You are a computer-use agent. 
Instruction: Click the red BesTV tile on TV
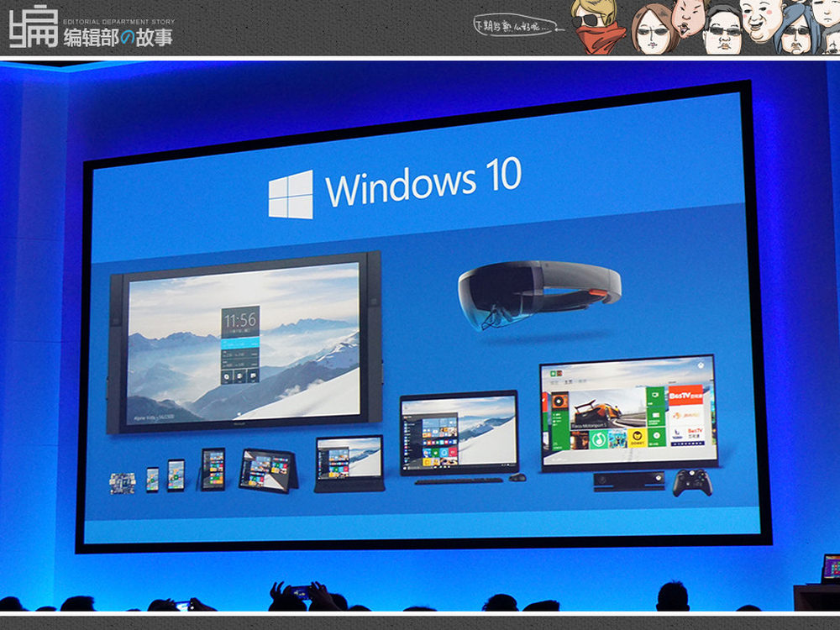pos(685,396)
